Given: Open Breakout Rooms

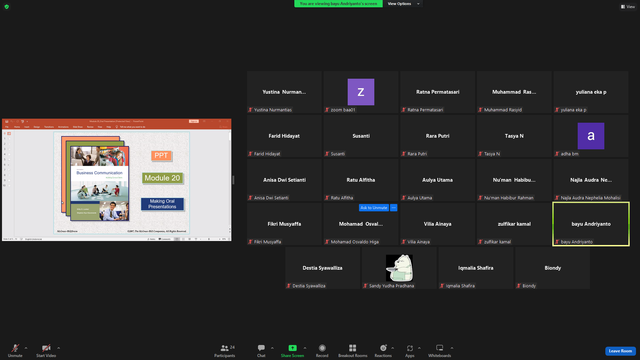Looking at the screenshot, I should (352, 350).
